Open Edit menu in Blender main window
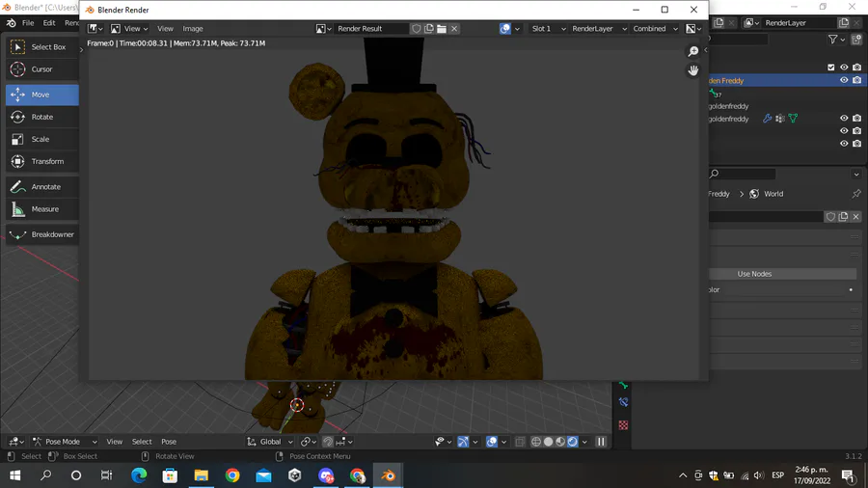The height and width of the screenshot is (488, 868). click(x=49, y=23)
